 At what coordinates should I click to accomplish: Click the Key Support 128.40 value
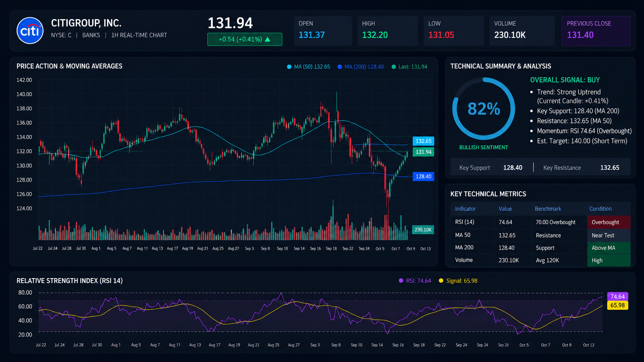513,168
